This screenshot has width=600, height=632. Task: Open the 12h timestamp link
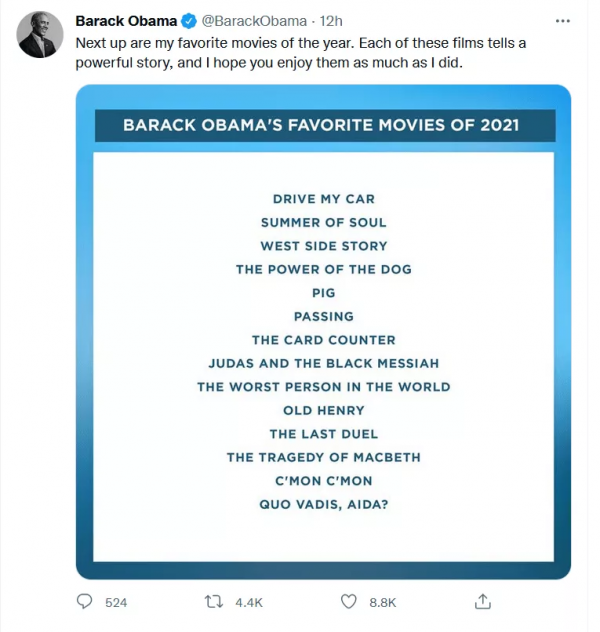click(332, 21)
